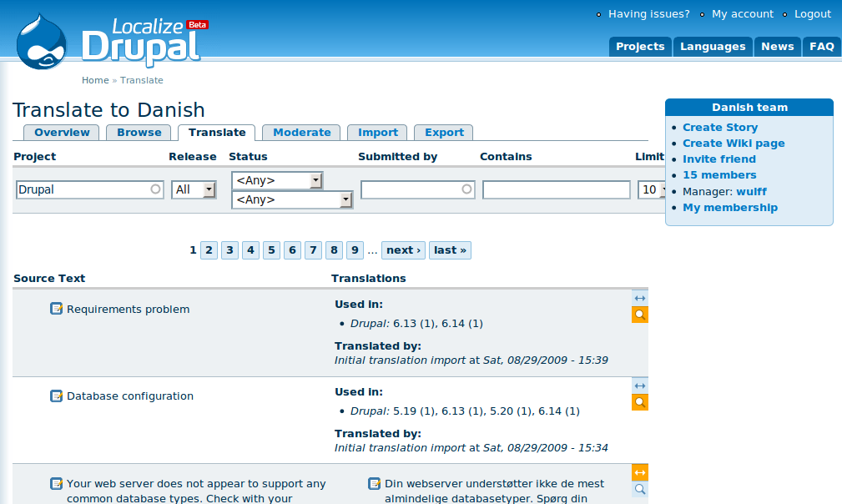Open the My membership link
Image resolution: width=842 pixels, height=504 pixels.
[730, 207]
